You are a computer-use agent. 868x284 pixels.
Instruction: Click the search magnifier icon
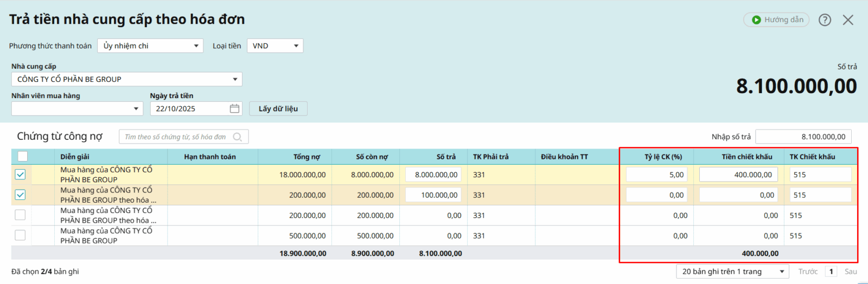238,137
